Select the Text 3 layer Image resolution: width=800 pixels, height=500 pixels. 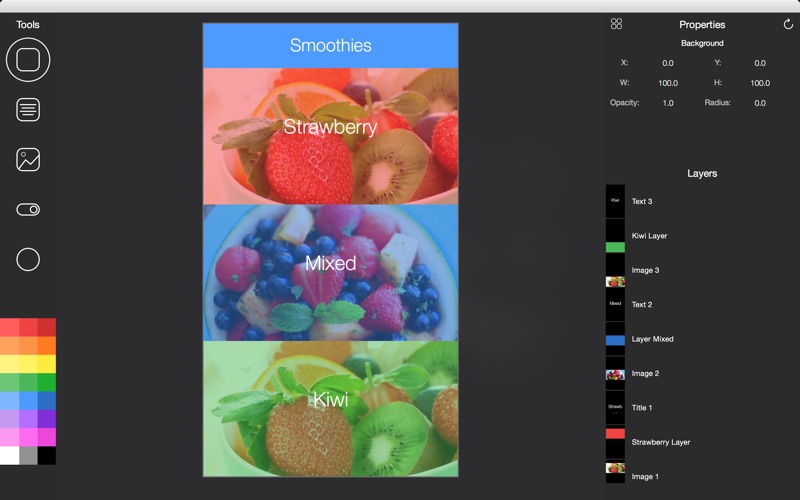coord(641,202)
